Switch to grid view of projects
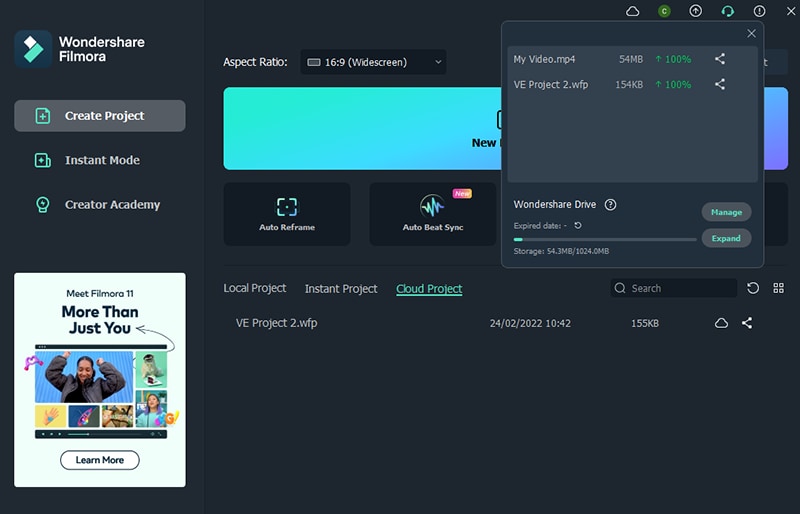 (x=779, y=288)
